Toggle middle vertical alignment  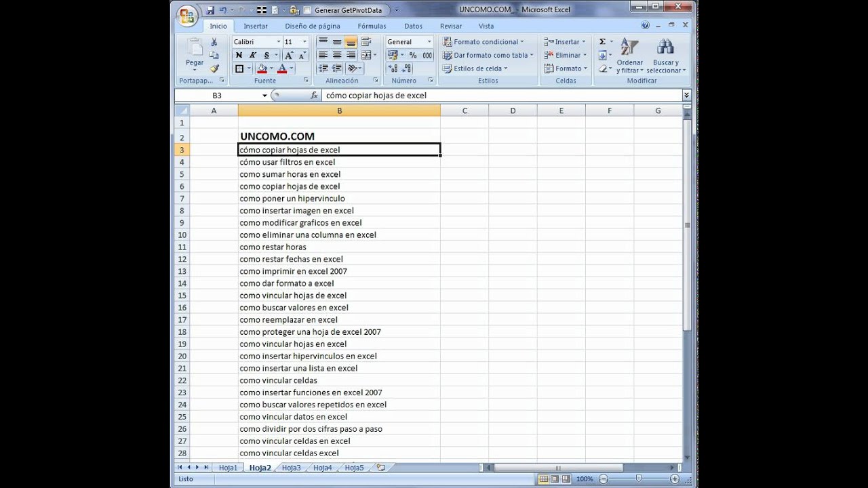(x=337, y=41)
